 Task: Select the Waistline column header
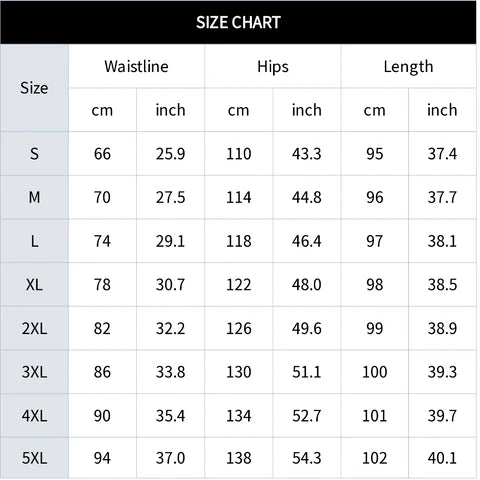click(136, 66)
